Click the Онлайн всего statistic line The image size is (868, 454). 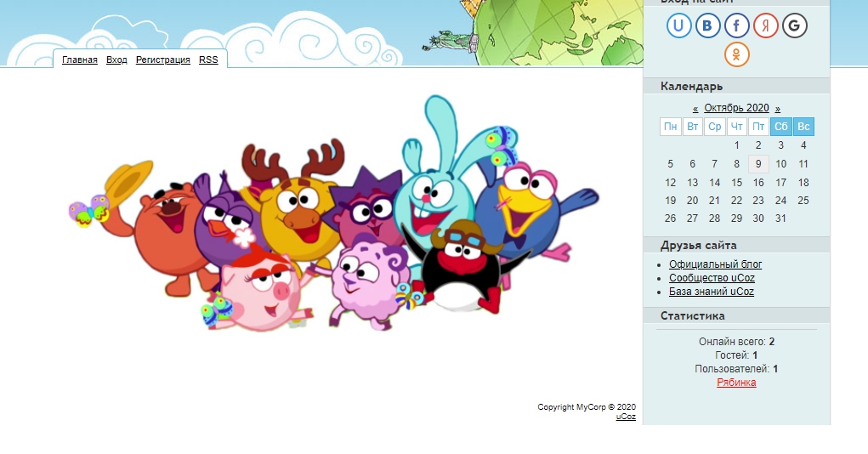(x=736, y=342)
